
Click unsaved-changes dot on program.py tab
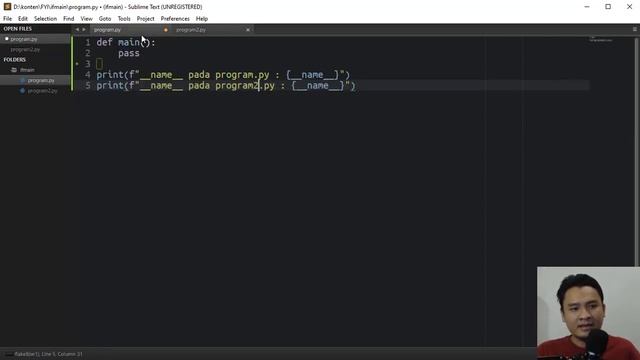point(166,30)
